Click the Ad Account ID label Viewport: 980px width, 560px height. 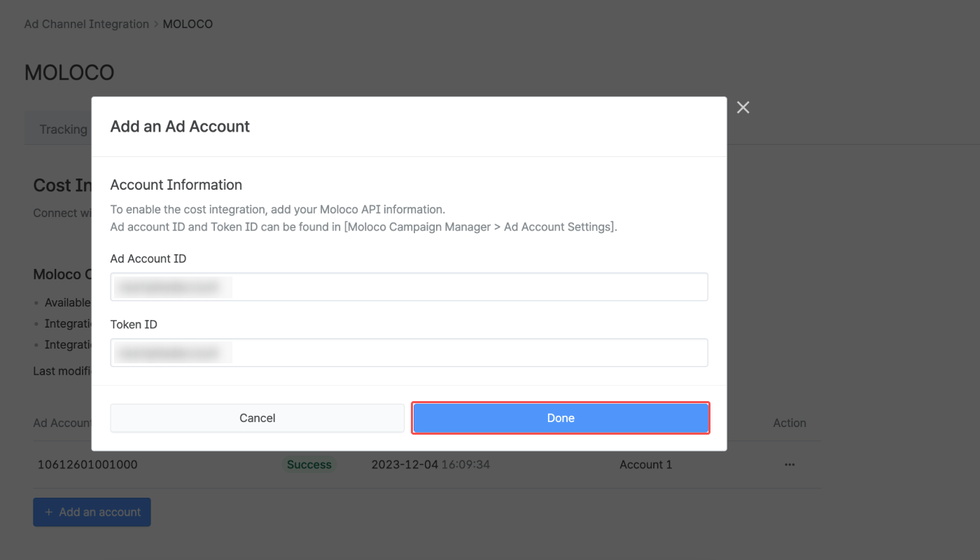tap(148, 259)
